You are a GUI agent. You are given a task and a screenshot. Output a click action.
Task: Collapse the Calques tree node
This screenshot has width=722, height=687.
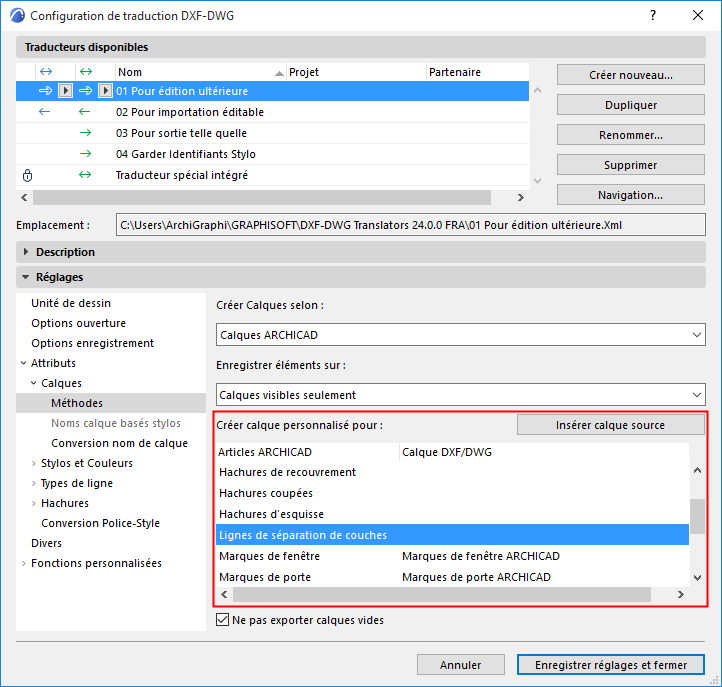34,383
